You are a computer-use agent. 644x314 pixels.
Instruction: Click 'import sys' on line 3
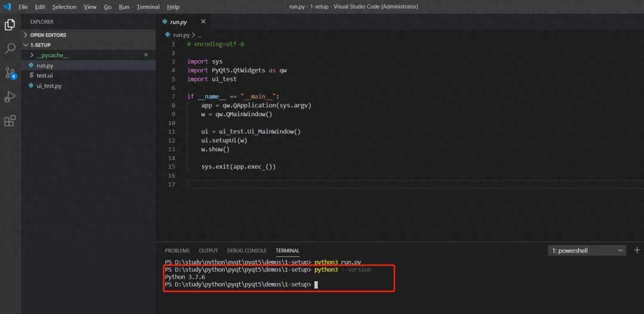click(x=205, y=61)
